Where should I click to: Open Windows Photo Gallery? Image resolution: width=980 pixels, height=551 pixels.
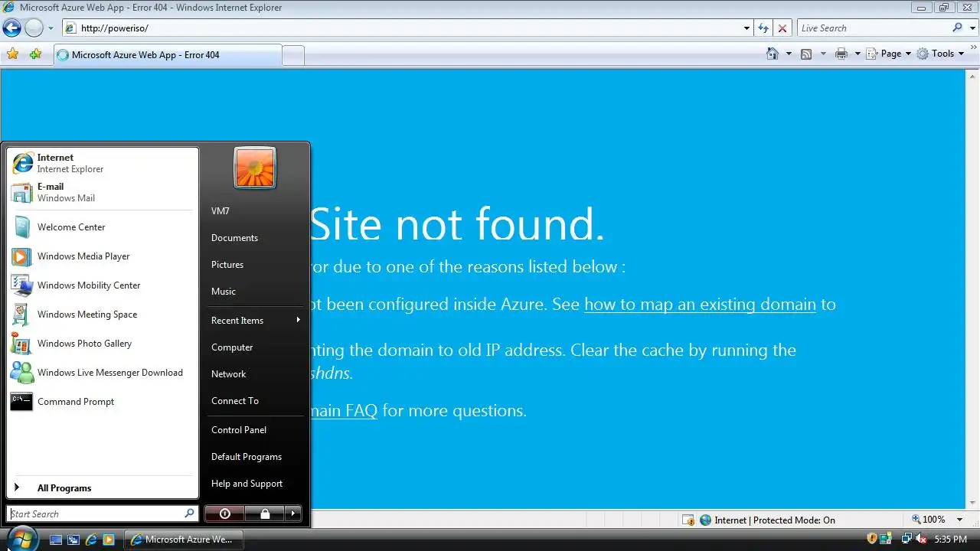tap(103, 344)
